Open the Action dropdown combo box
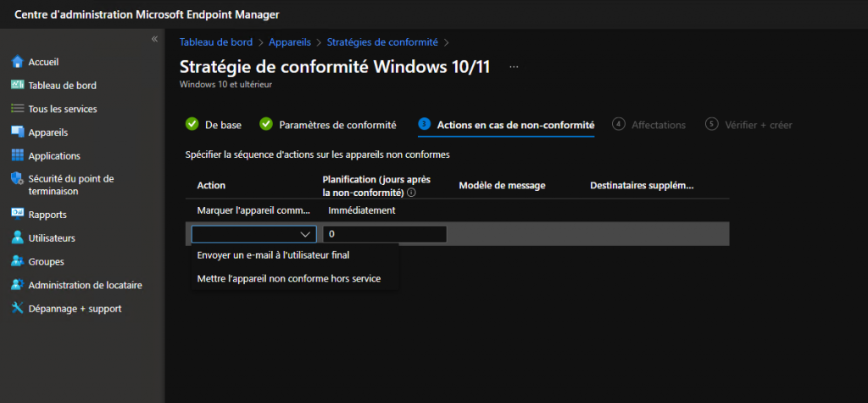 click(254, 234)
